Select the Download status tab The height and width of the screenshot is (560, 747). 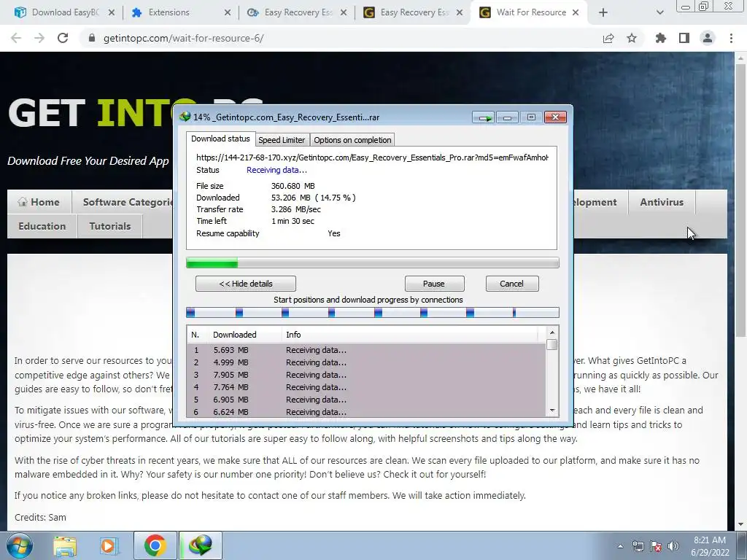(x=220, y=139)
